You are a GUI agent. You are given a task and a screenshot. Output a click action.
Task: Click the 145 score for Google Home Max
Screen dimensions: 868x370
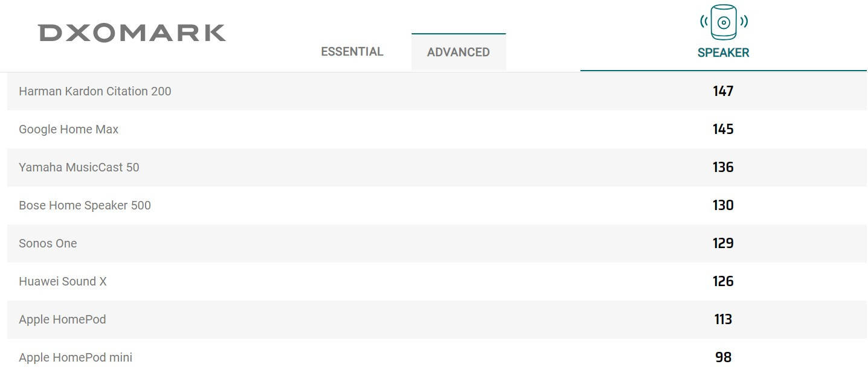pos(723,129)
